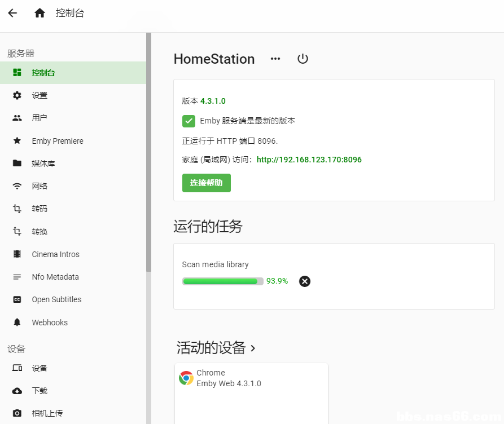Open Open Subtitles in the sidebar
Screen dimensions: 504x424
(x=73, y=299)
